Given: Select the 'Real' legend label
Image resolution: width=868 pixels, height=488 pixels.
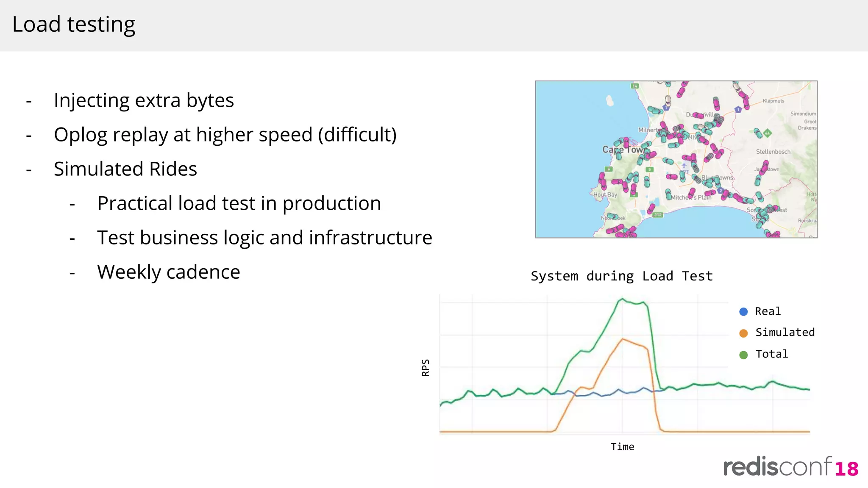Looking at the screenshot, I should (768, 311).
